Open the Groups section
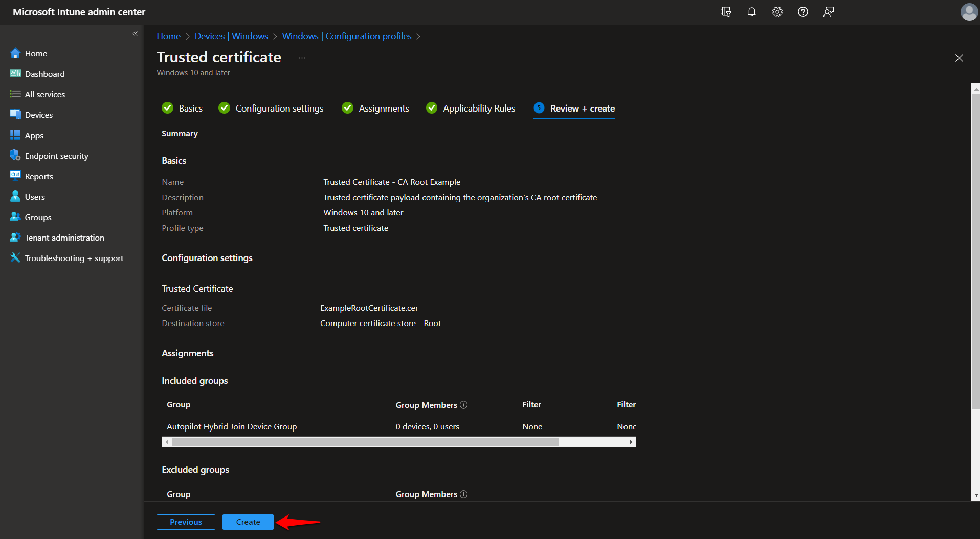The width and height of the screenshot is (980, 539). 37,217
